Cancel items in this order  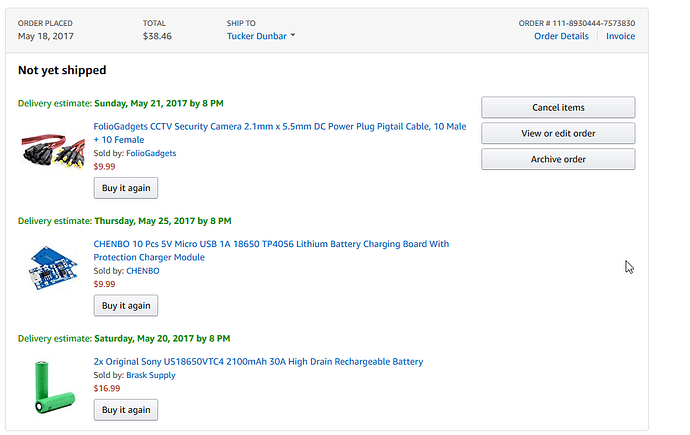(x=558, y=107)
